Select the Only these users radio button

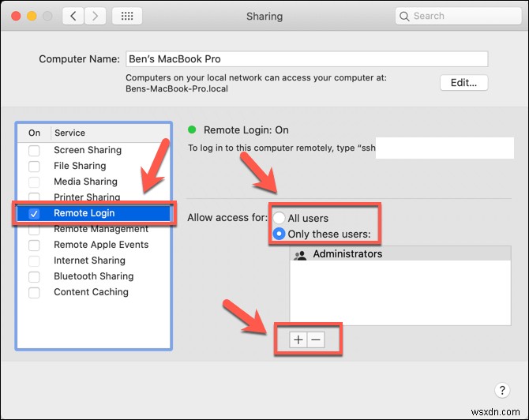click(279, 234)
